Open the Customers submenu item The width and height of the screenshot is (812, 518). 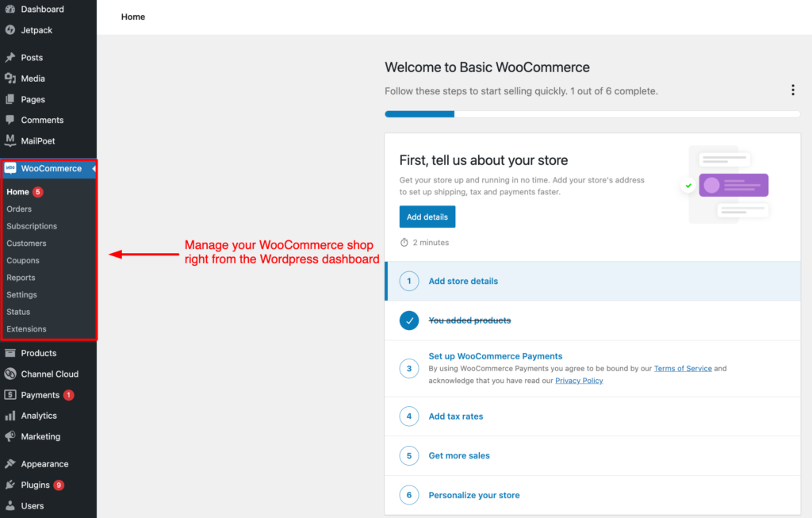point(26,243)
